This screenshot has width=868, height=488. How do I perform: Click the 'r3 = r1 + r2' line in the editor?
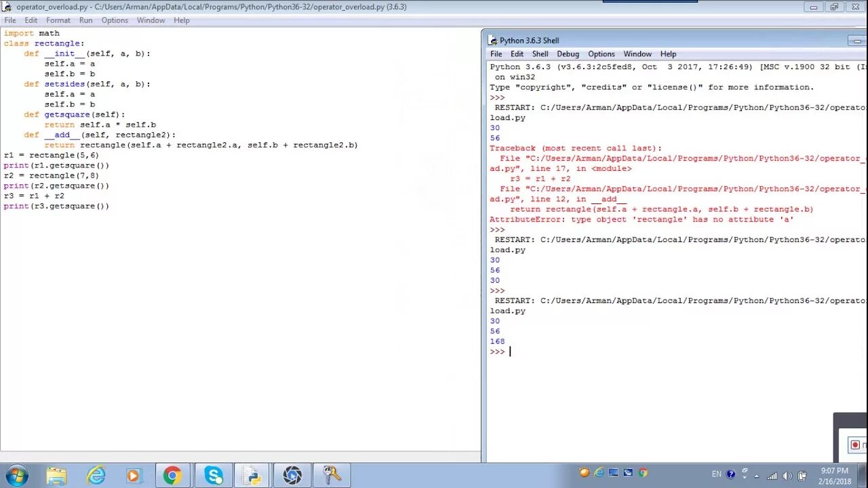point(34,196)
